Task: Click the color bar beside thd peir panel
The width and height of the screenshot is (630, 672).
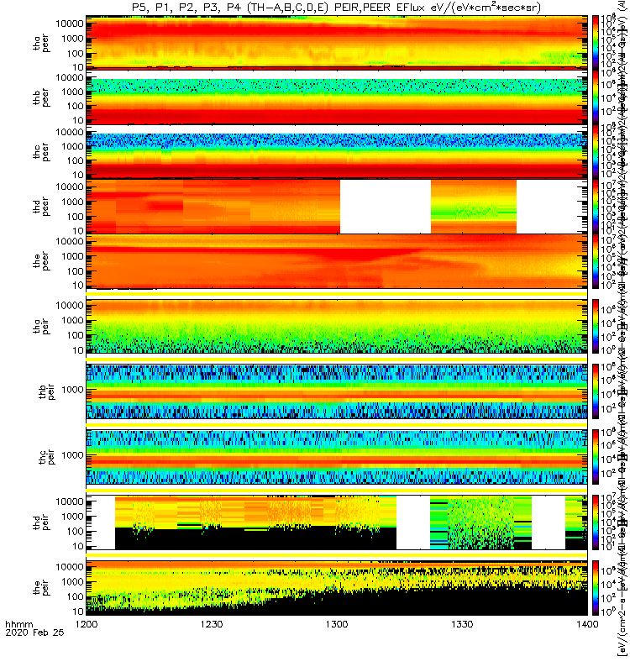Action: [596, 522]
